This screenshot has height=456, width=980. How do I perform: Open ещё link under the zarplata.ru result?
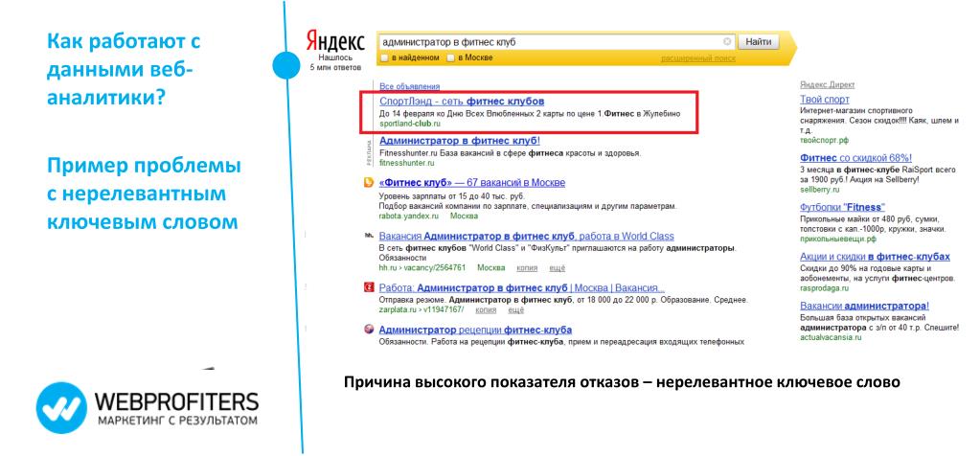pyautogui.click(x=515, y=309)
